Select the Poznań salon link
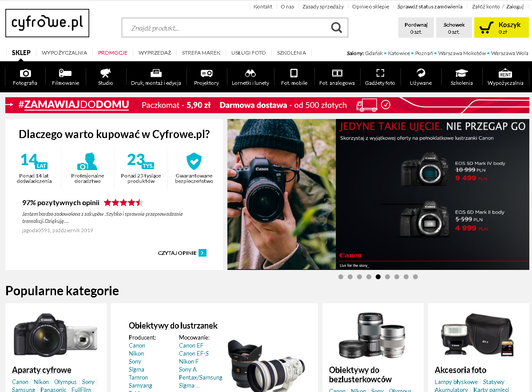 [x=424, y=53]
